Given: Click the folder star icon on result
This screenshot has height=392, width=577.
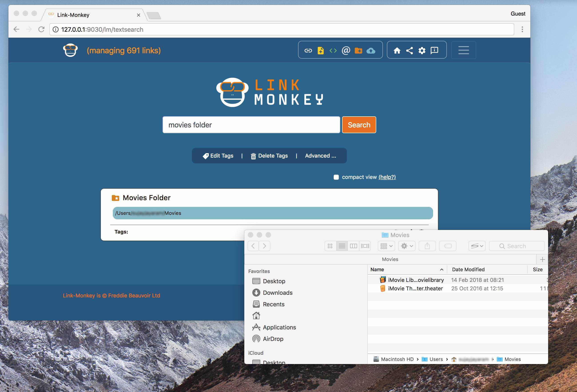Looking at the screenshot, I should [115, 198].
